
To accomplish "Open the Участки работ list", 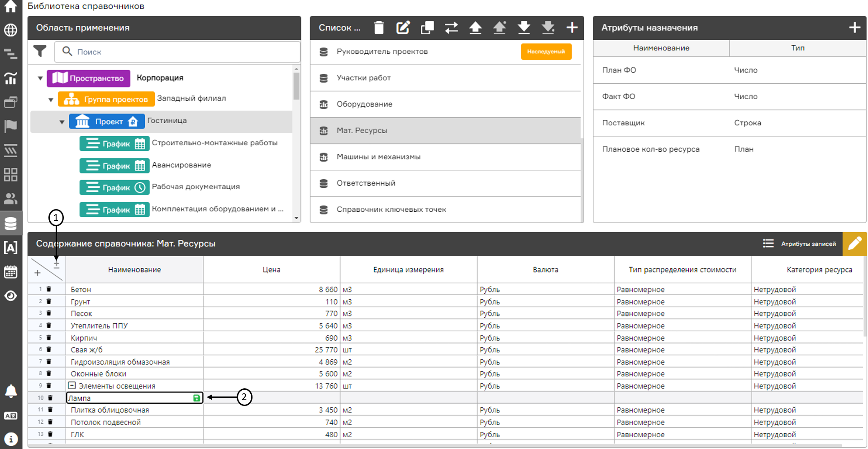I will pyautogui.click(x=445, y=78).
